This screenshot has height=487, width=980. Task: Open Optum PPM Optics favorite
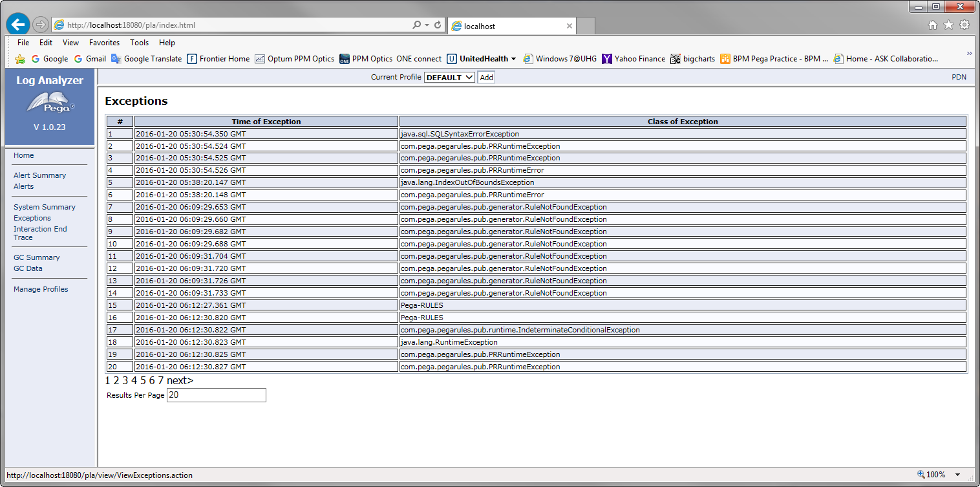[x=295, y=59]
